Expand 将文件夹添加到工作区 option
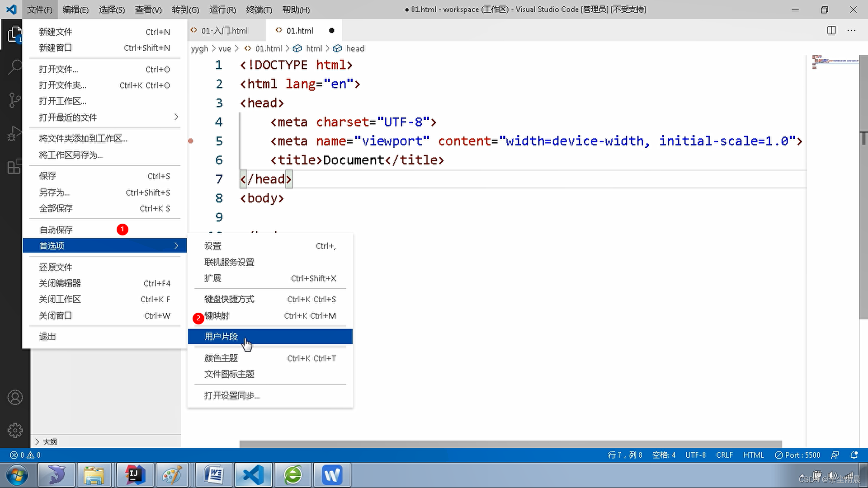The height and width of the screenshot is (488, 868). [x=84, y=138]
